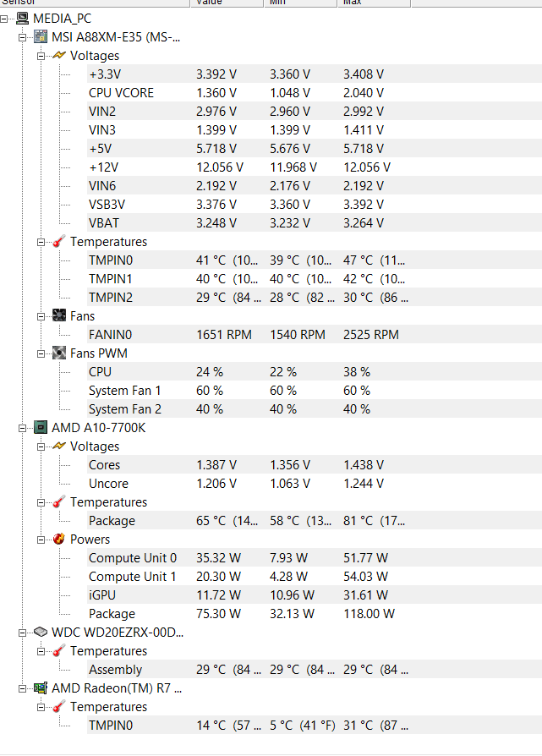
Task: Click the AMD A10-7700K processor icon
Action: (41, 428)
